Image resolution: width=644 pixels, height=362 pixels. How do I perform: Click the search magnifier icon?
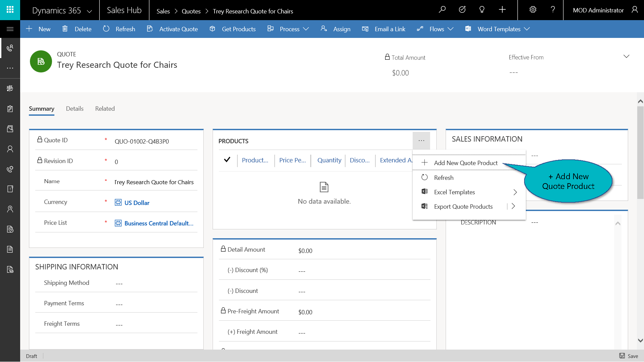tap(442, 10)
